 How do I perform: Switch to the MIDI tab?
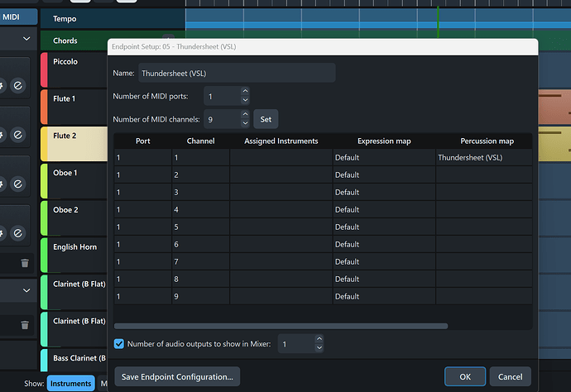(x=18, y=17)
